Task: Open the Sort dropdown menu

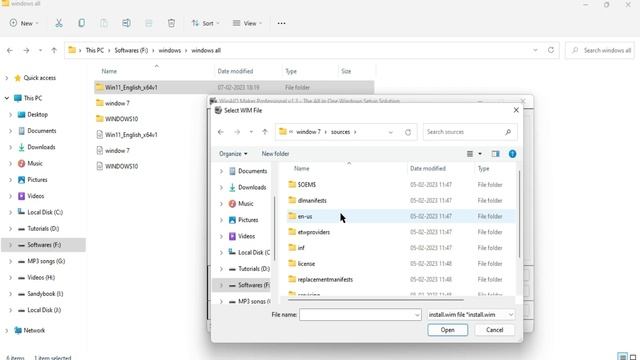Action: coord(205,23)
